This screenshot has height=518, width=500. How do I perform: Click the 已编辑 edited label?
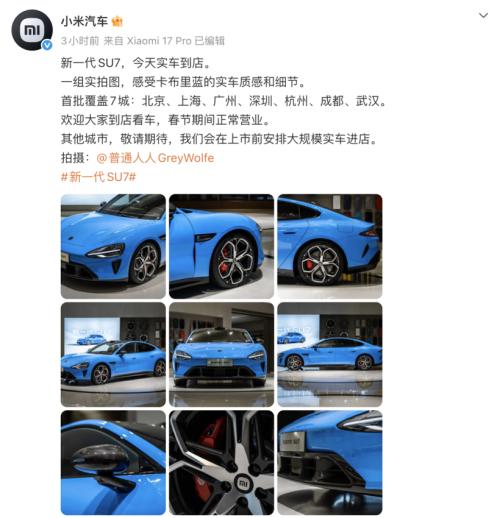coord(210,41)
